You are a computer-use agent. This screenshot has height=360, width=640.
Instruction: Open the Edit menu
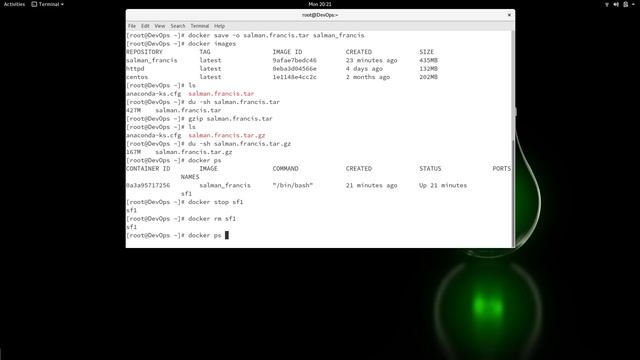point(145,26)
